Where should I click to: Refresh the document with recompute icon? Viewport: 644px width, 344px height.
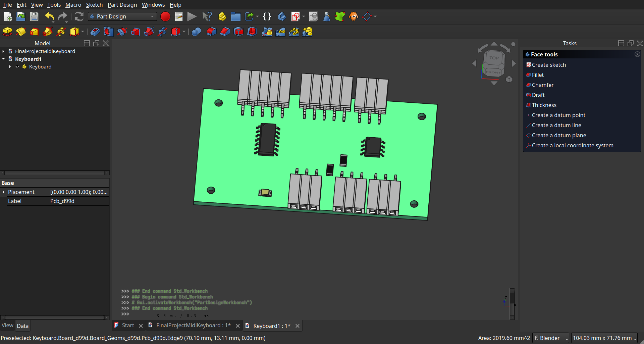coord(79,16)
